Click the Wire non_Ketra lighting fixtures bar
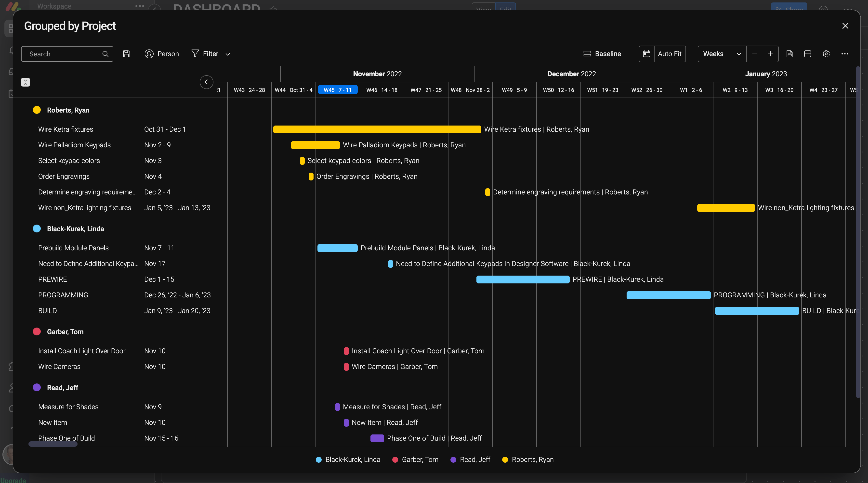Viewport: 868px width, 483px height. (726, 208)
